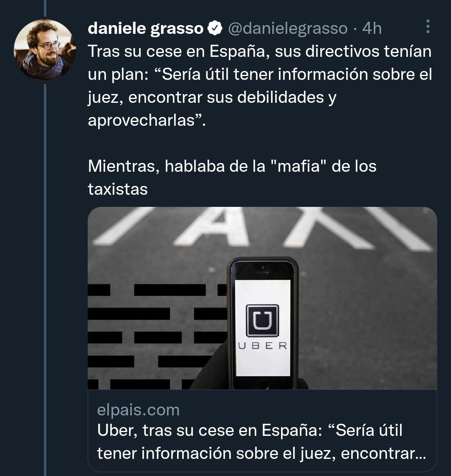This screenshot has width=451, height=476.
Task: Open daniele grasso's profile picture
Action: click(x=45, y=50)
